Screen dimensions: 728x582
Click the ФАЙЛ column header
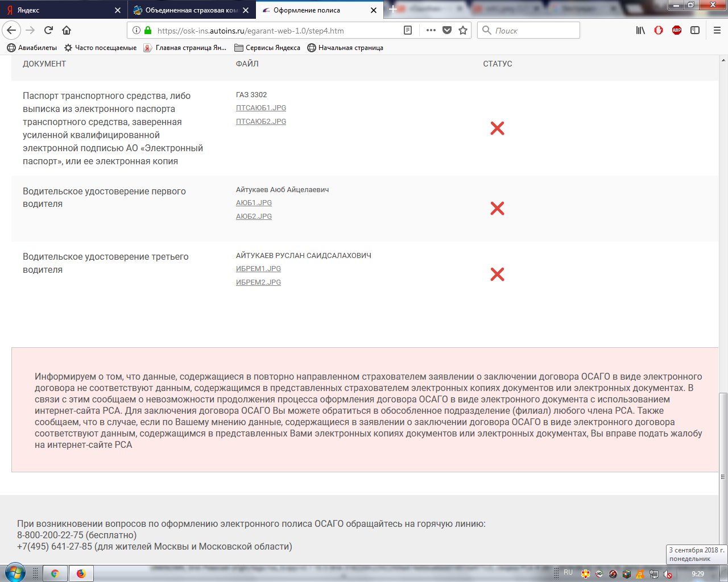(x=247, y=64)
